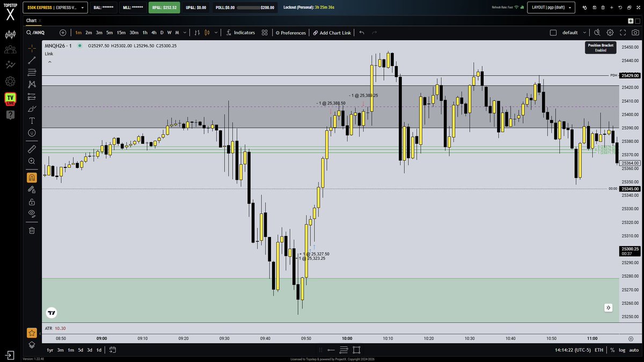Open the default chart layout dropdown

(x=574, y=33)
